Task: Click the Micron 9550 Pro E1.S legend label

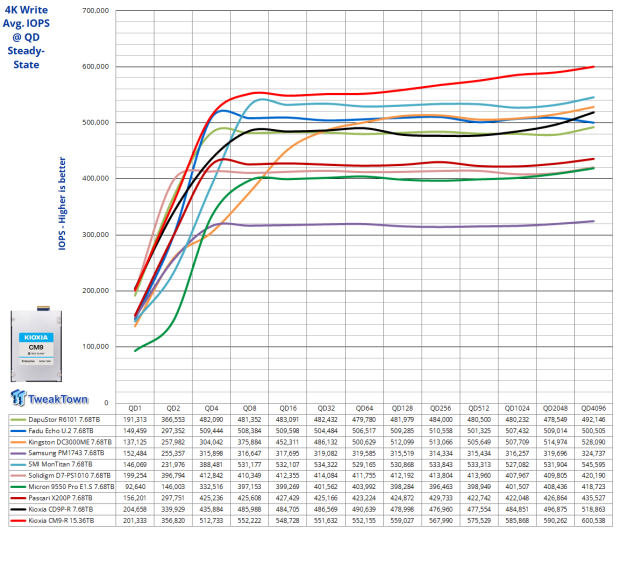Action: pos(71,487)
